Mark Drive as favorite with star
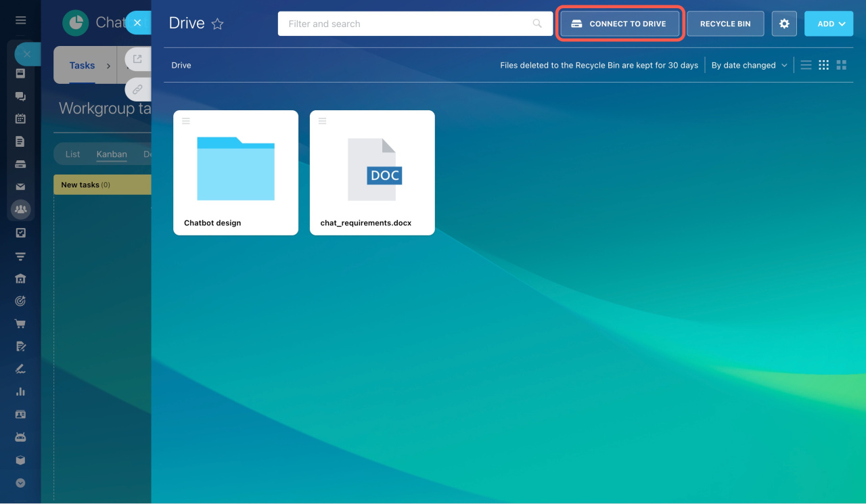Viewport: 866px width, 504px height. 217,24
